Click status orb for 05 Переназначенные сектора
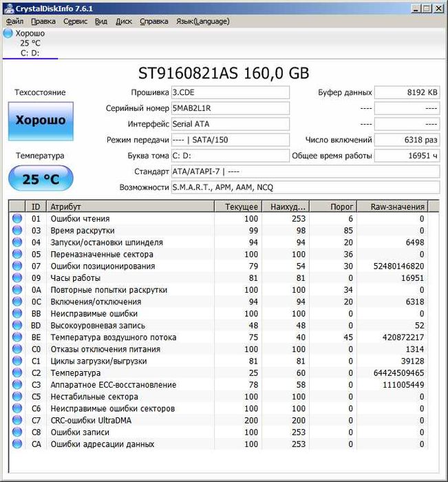Viewport: 448px width, 482px height. click(17, 254)
